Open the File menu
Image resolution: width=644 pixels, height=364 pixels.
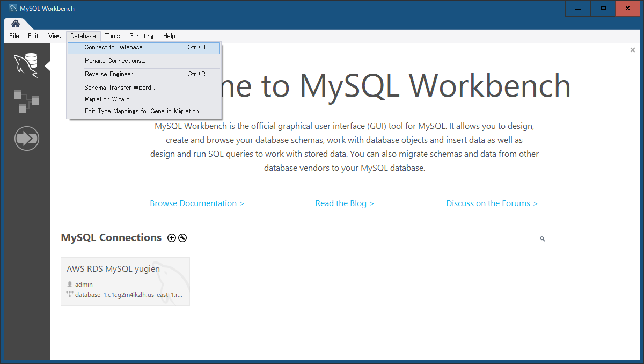pos(14,36)
